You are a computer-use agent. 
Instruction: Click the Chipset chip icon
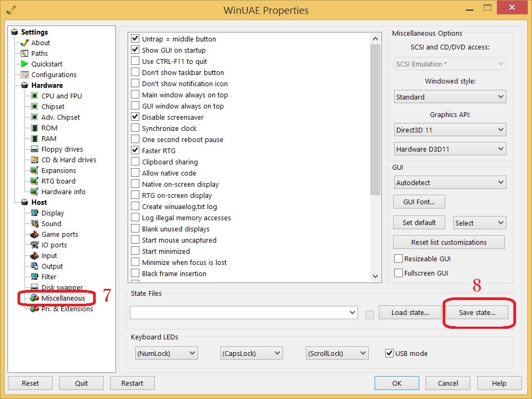point(34,106)
